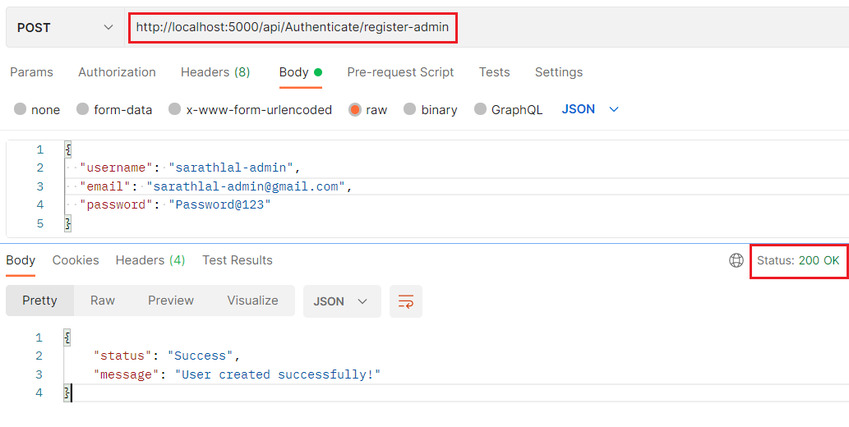Expand the blue JSON body format dropdown
Image resolution: width=849 pixels, height=427 pixels.
591,109
